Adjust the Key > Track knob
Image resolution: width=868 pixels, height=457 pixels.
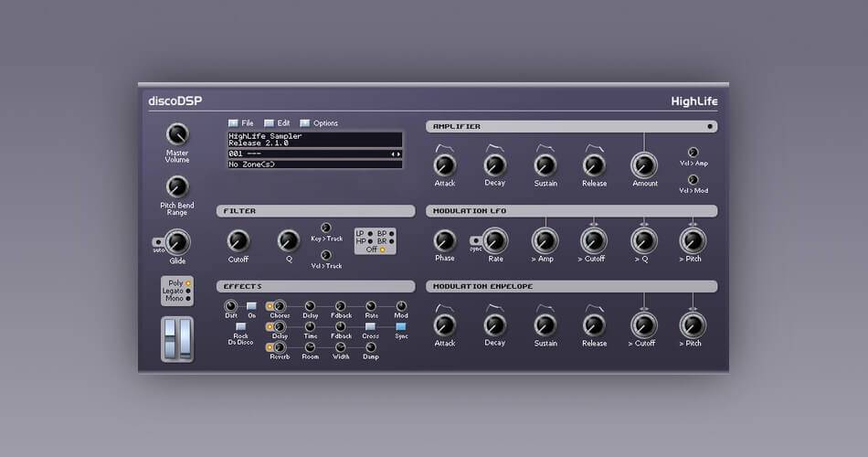(x=326, y=228)
